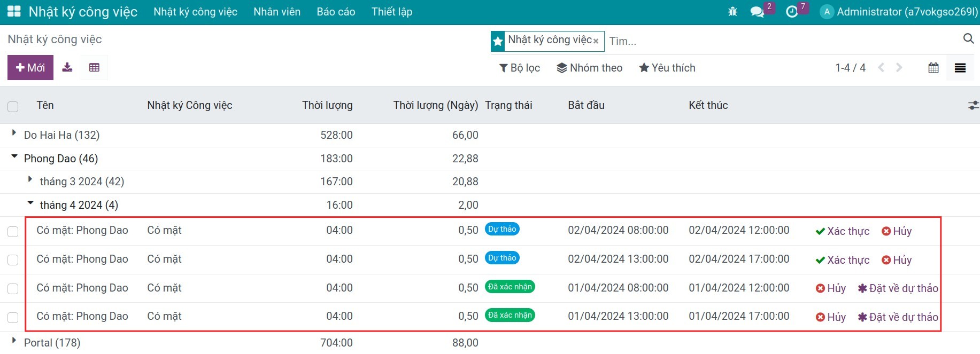This screenshot has height=354, width=980.
Task: Click Hủy on 02/04/2024 08:00 row
Action: pyautogui.click(x=897, y=231)
